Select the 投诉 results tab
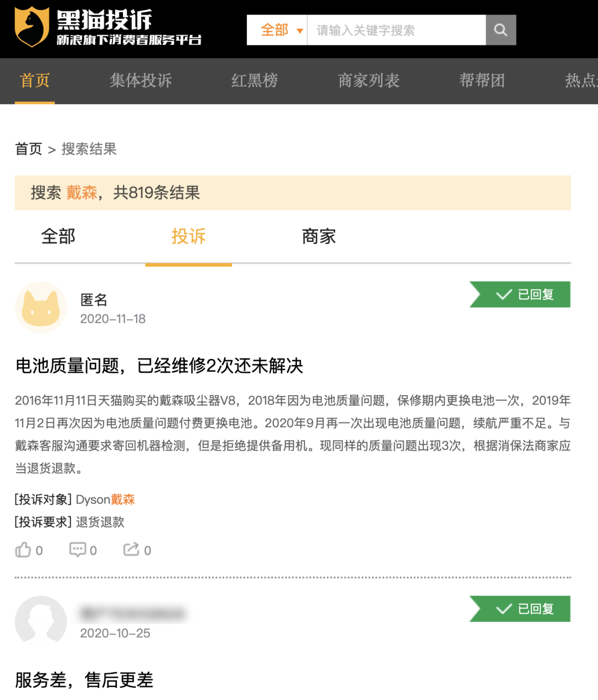The width and height of the screenshot is (598, 700). tap(188, 237)
